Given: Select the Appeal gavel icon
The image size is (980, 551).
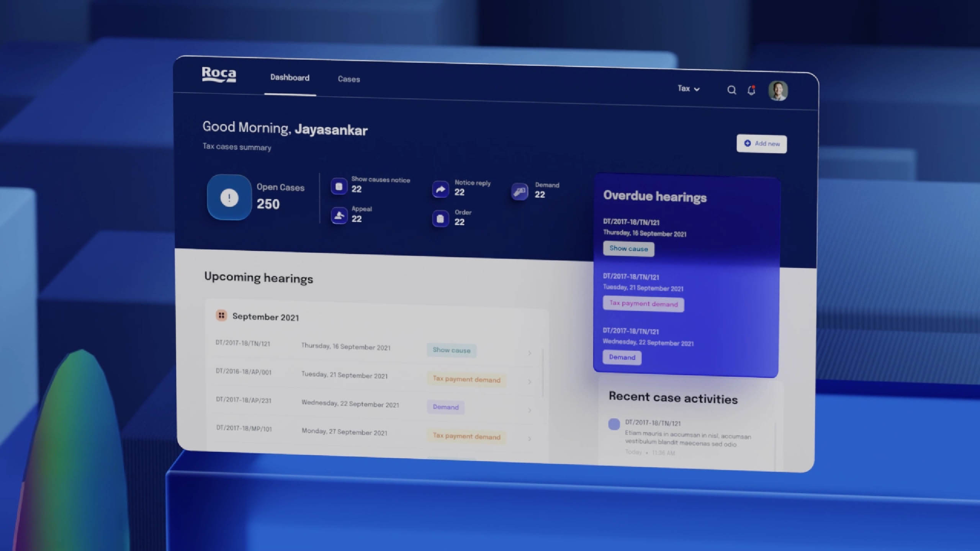Looking at the screenshot, I should (339, 216).
